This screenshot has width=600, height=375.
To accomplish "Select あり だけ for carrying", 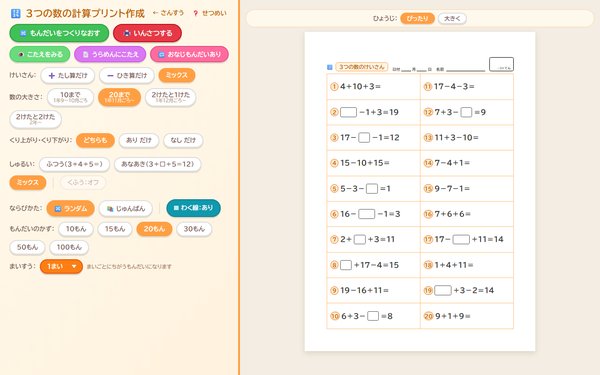I will 139,140.
